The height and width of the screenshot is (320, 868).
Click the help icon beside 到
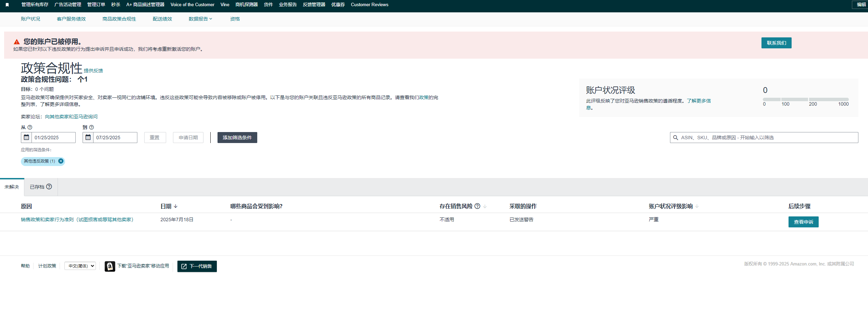click(91, 127)
